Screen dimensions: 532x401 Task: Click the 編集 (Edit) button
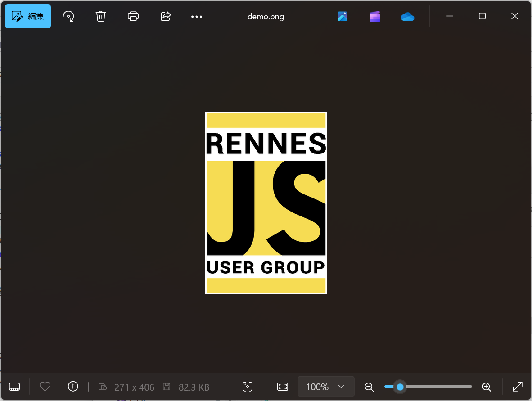27,16
